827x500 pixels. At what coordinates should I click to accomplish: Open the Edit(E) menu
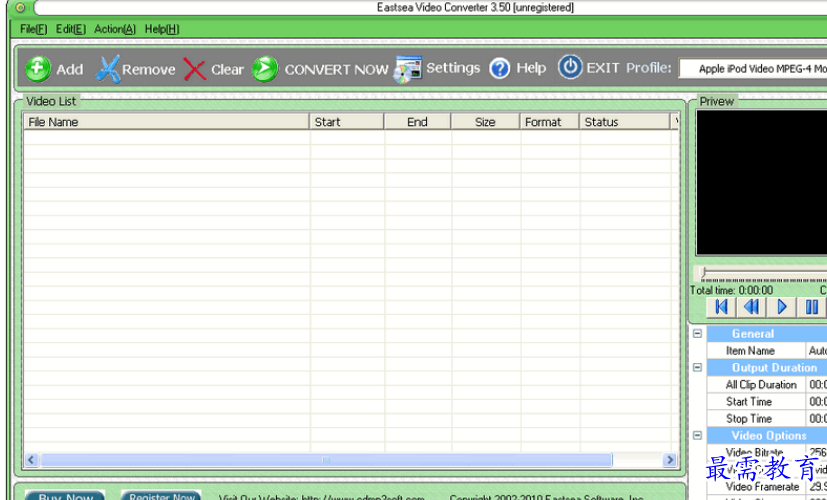coord(71,29)
